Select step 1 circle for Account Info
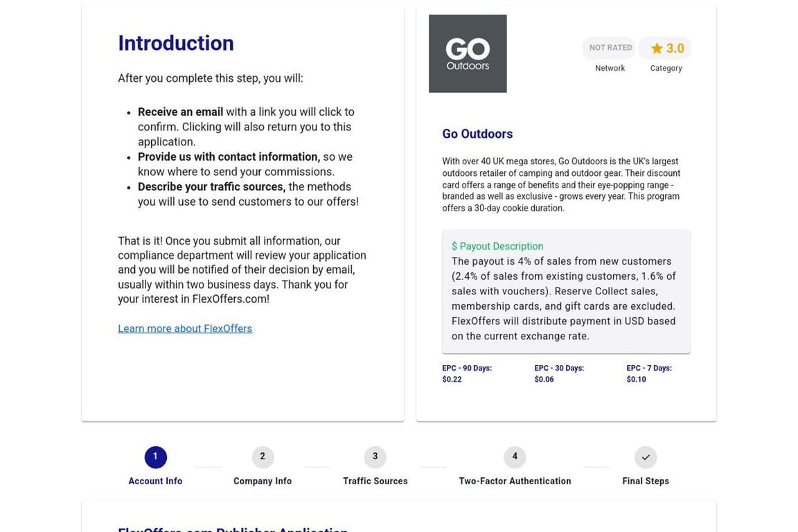 156,457
